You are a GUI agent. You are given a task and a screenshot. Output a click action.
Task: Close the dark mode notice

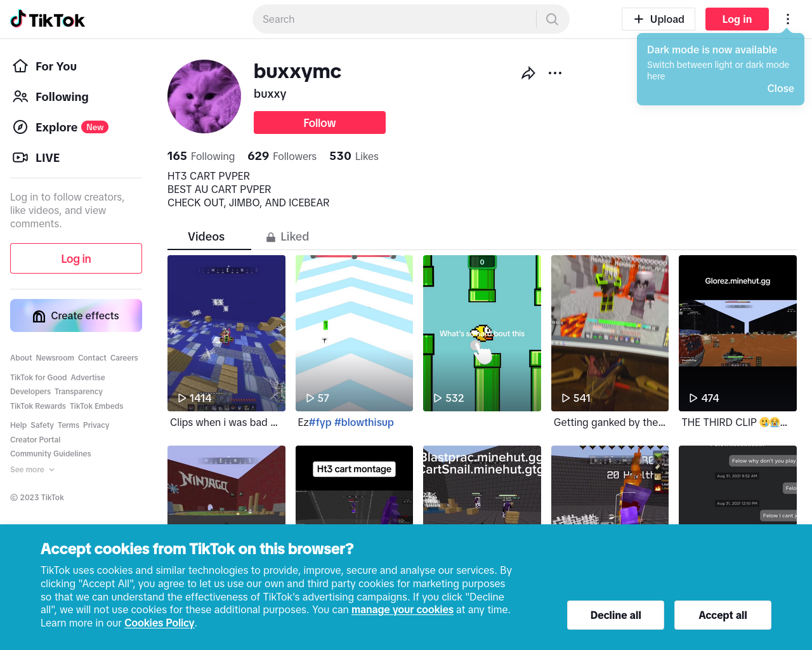click(780, 89)
